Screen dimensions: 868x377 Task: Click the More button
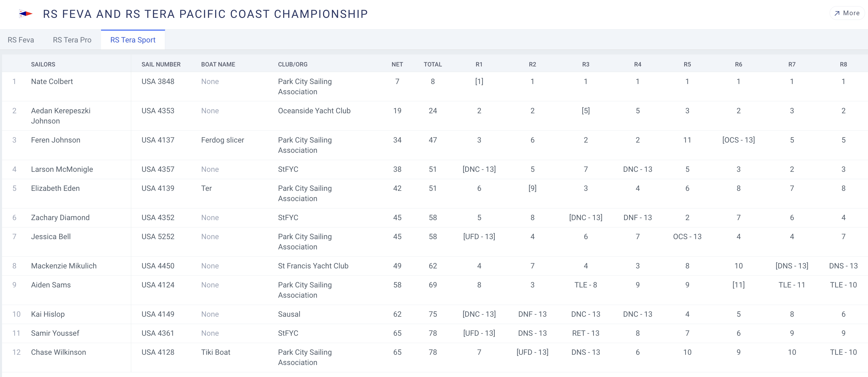click(847, 13)
